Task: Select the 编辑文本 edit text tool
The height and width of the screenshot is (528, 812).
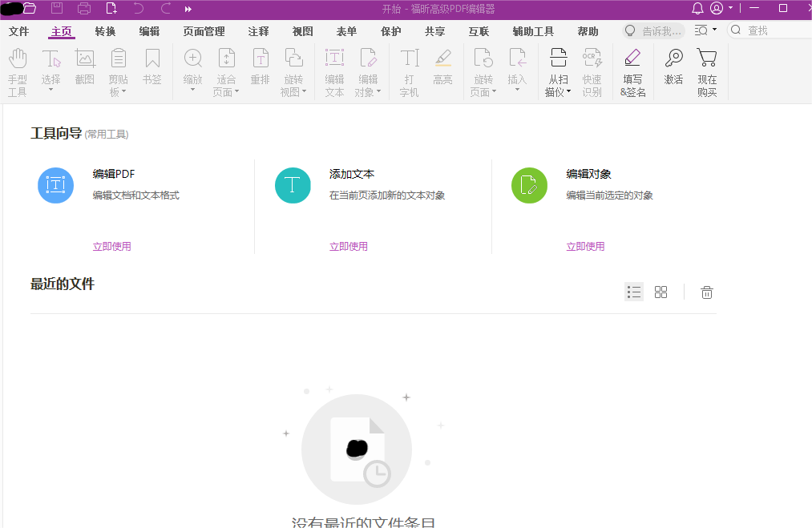Action: tap(334, 71)
